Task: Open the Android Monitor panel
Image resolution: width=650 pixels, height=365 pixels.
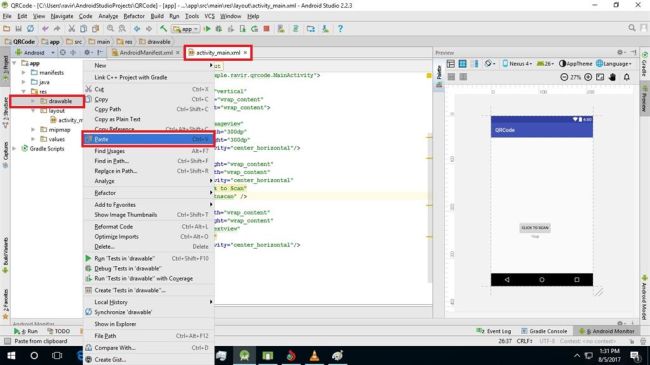Action: (x=607, y=331)
